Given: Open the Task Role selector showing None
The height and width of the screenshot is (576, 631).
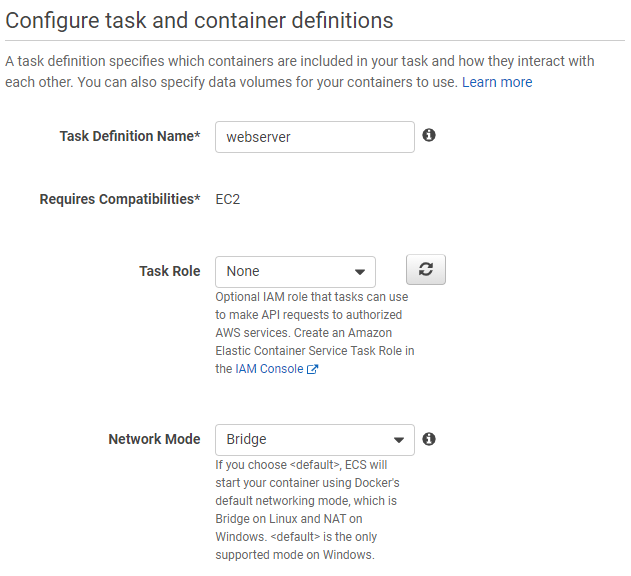Looking at the screenshot, I should [x=295, y=272].
